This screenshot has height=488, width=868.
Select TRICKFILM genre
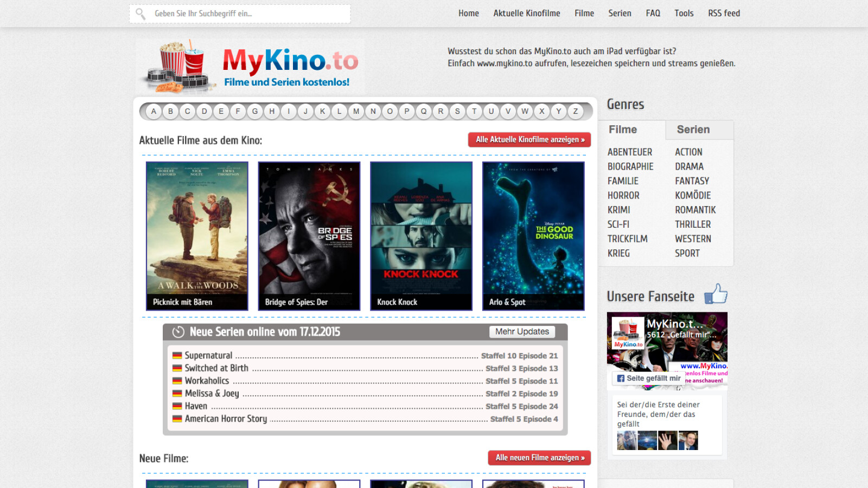coord(628,239)
